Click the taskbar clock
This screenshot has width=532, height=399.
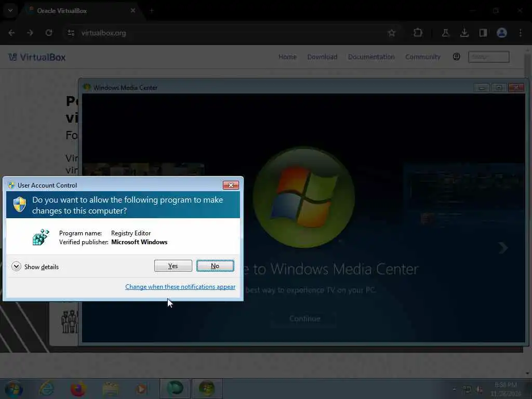(x=506, y=389)
